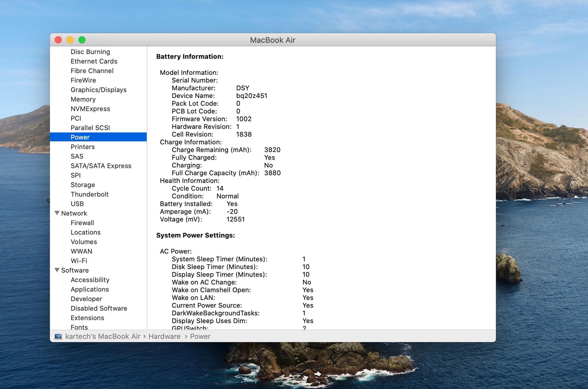Select Thunderbolt in the sidebar
The width and height of the screenshot is (588, 389).
(89, 194)
